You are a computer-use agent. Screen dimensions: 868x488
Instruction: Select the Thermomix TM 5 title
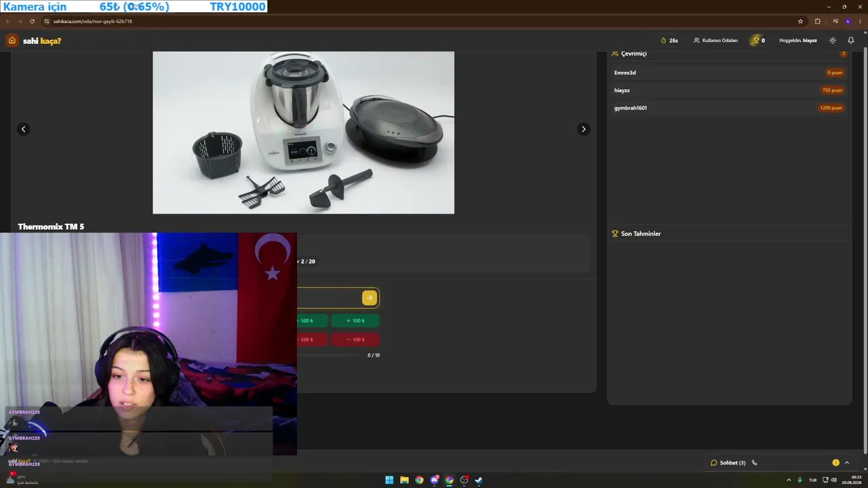[x=51, y=226]
